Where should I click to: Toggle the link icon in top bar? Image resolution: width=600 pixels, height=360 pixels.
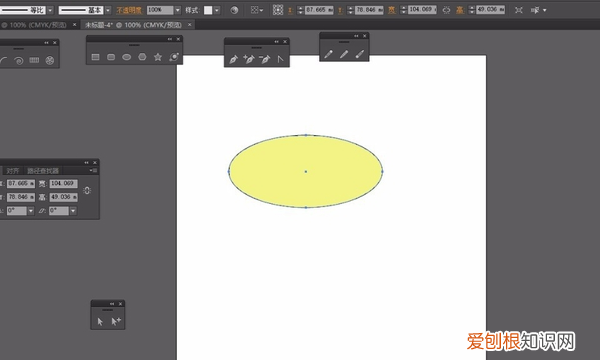tap(446, 10)
